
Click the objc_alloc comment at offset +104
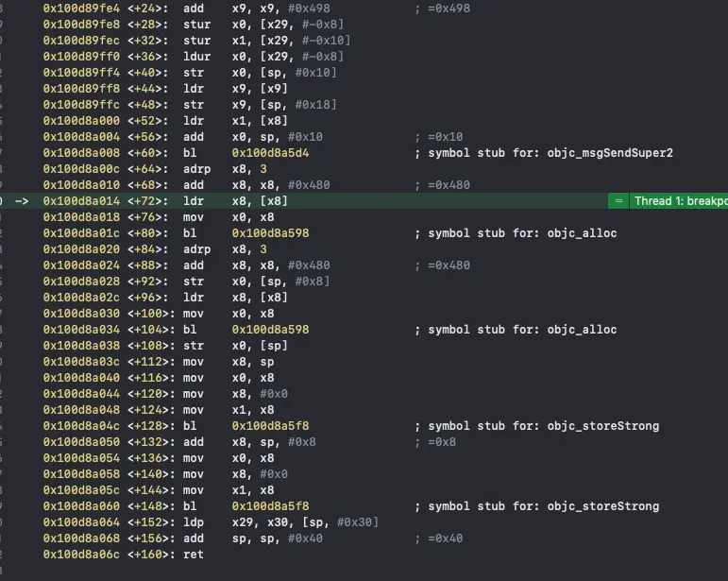(516, 330)
